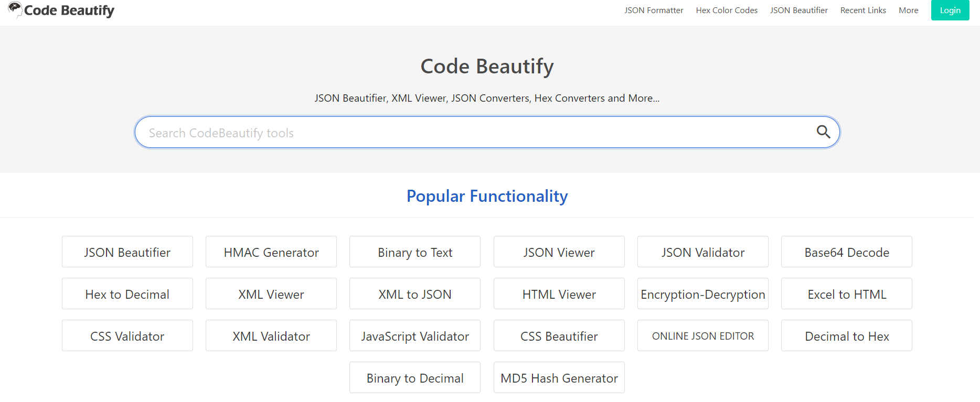980x402 pixels.
Task: Click the green Login button
Action: point(950,10)
